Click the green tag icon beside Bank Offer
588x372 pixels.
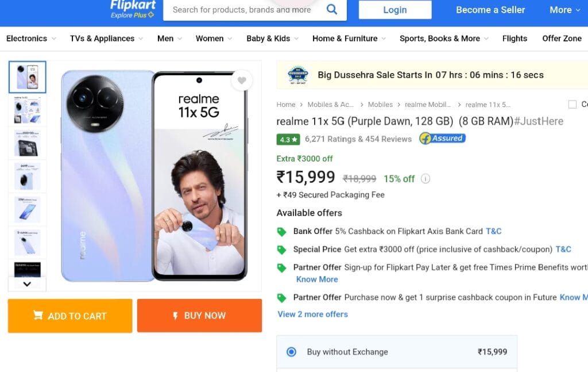tap(281, 232)
